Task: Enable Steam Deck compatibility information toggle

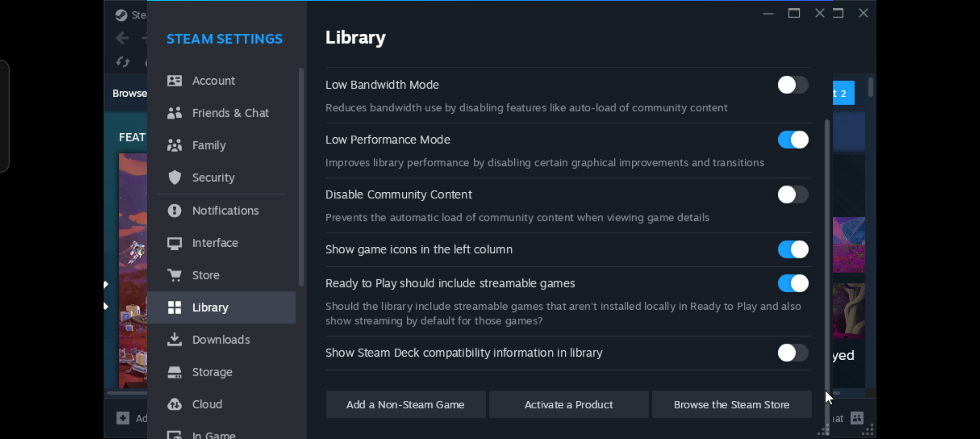Action: click(793, 353)
